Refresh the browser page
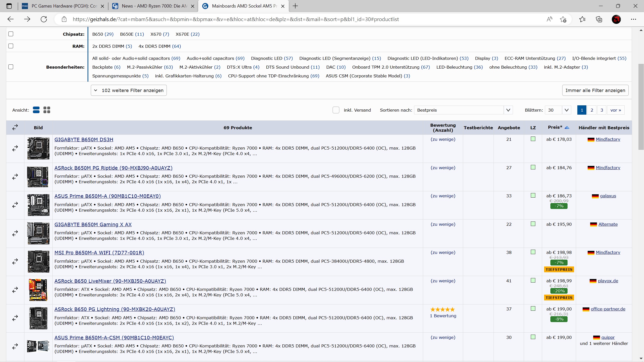 (44, 19)
